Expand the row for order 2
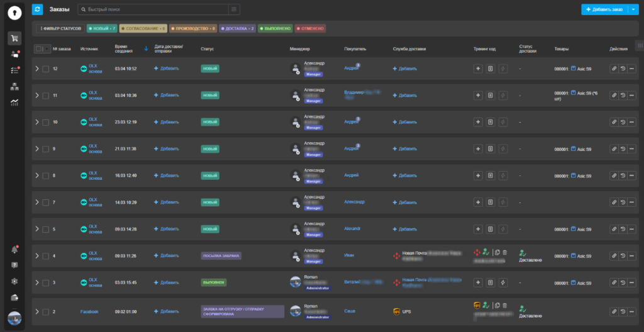Image resolution: width=644 pixels, height=332 pixels. pyautogui.click(x=36, y=312)
